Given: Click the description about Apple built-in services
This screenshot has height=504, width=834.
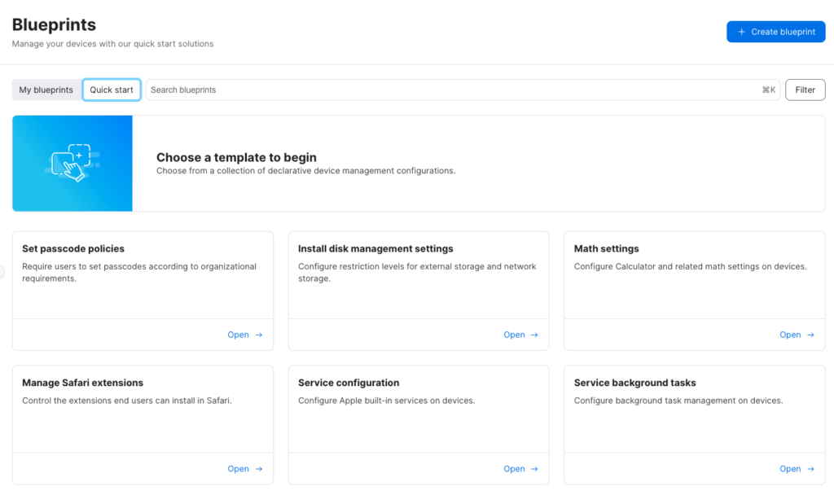Looking at the screenshot, I should click(x=386, y=401).
